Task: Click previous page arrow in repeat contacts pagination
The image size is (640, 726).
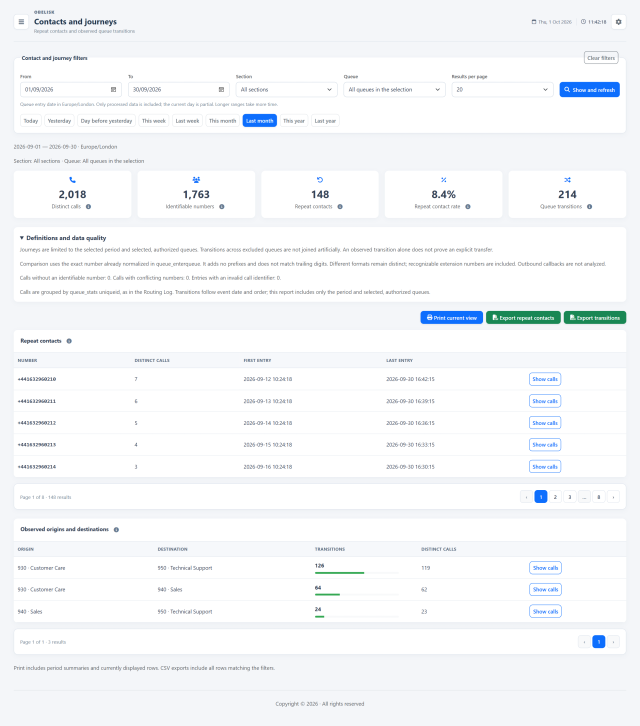Action: pos(526,497)
